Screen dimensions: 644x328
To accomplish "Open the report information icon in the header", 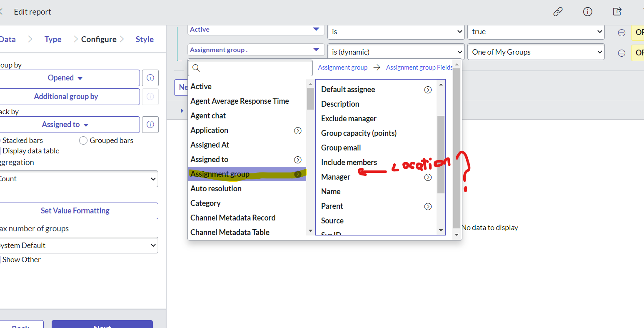I will (x=587, y=12).
